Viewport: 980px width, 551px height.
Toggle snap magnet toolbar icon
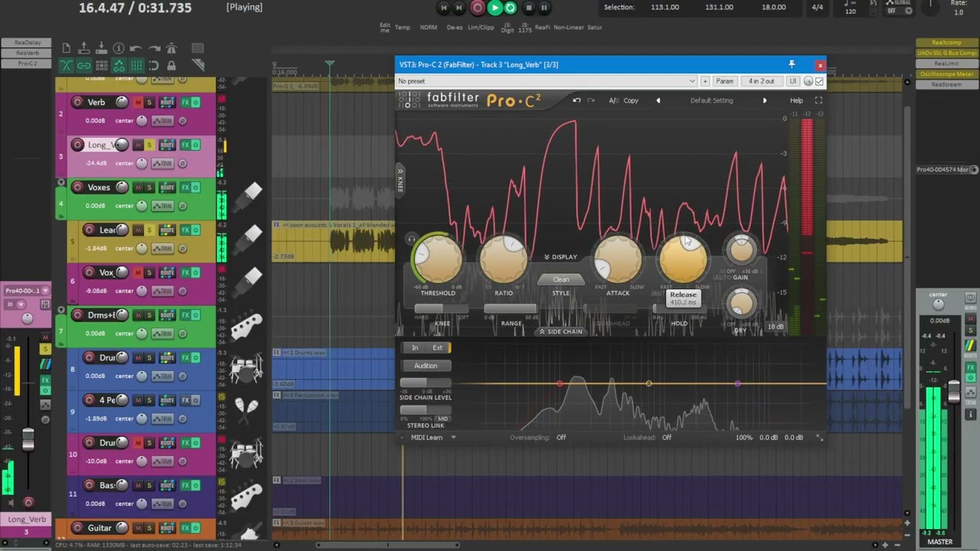click(x=154, y=66)
